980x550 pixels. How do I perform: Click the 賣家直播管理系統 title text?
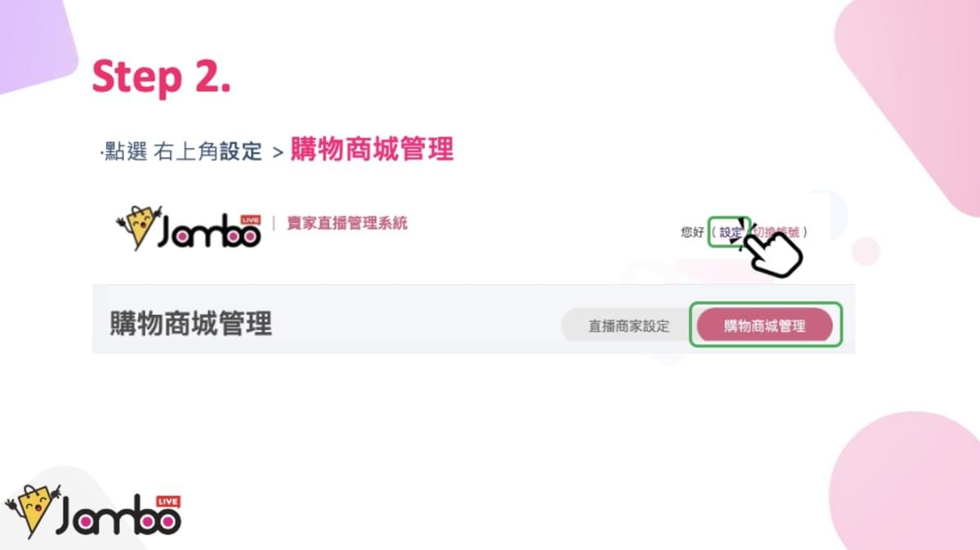tap(346, 223)
